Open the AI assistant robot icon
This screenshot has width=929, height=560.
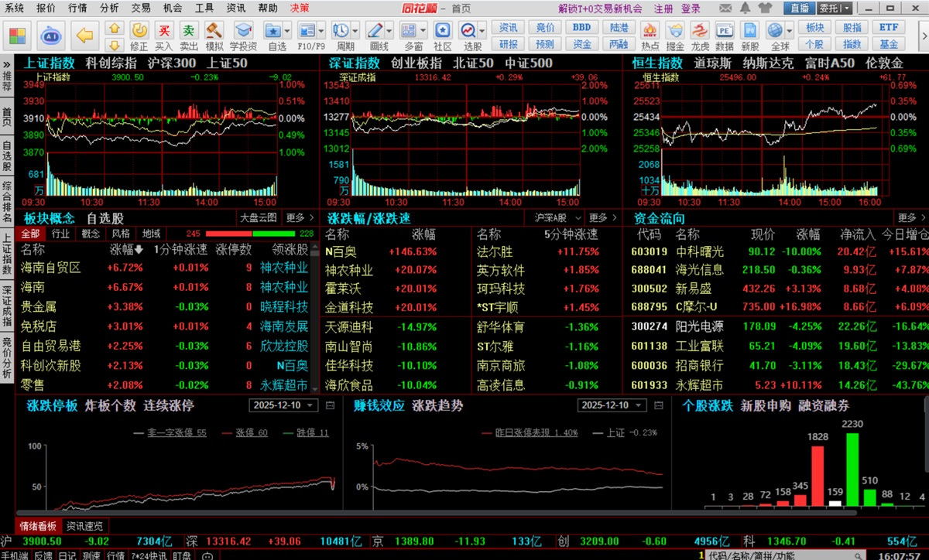pyautogui.click(x=52, y=35)
